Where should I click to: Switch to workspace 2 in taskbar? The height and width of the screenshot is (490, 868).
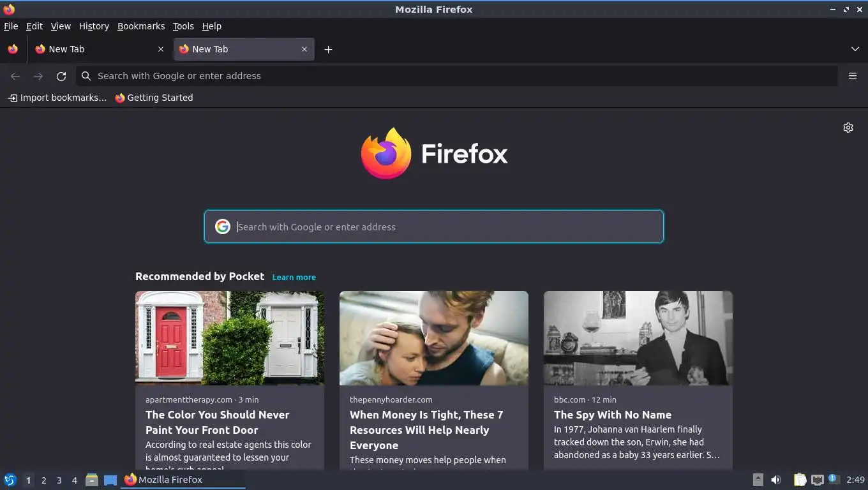(x=43, y=480)
